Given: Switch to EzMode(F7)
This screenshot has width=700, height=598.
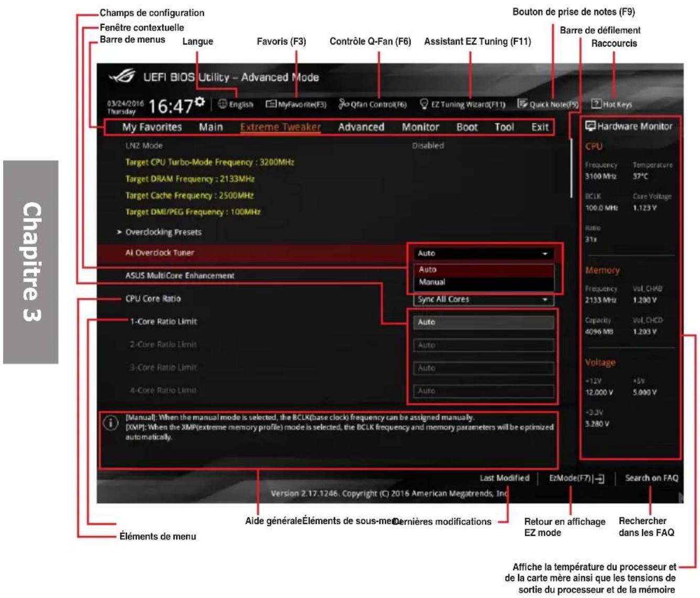Looking at the screenshot, I should 576,478.
